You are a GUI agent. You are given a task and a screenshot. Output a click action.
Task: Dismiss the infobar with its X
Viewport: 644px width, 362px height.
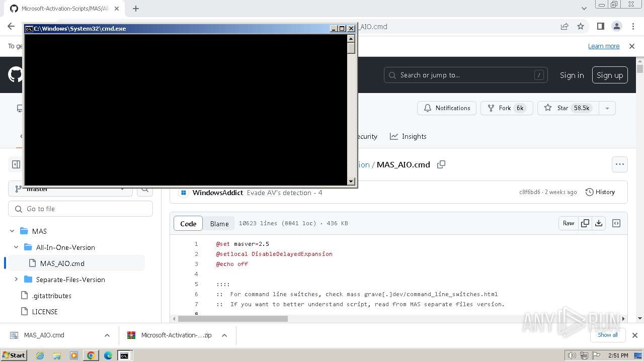(x=632, y=46)
